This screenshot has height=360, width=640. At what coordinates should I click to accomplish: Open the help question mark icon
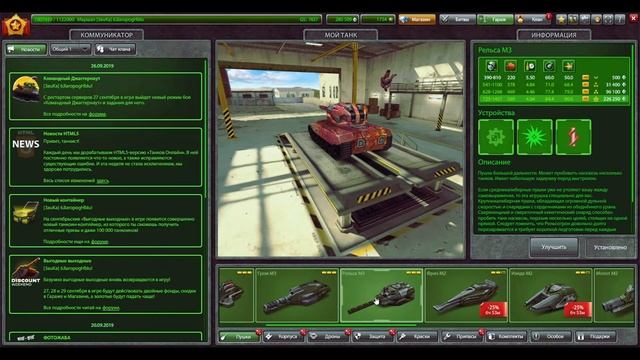coord(620,19)
